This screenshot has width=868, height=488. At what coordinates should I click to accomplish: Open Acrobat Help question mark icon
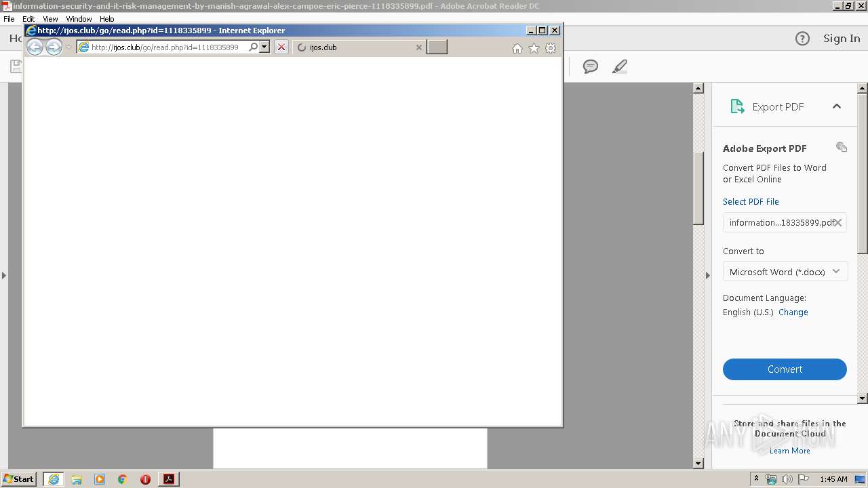(x=802, y=39)
